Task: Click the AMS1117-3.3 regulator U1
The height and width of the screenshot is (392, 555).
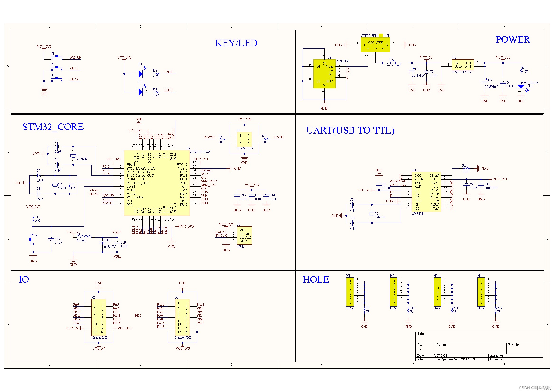Action: click(462, 65)
